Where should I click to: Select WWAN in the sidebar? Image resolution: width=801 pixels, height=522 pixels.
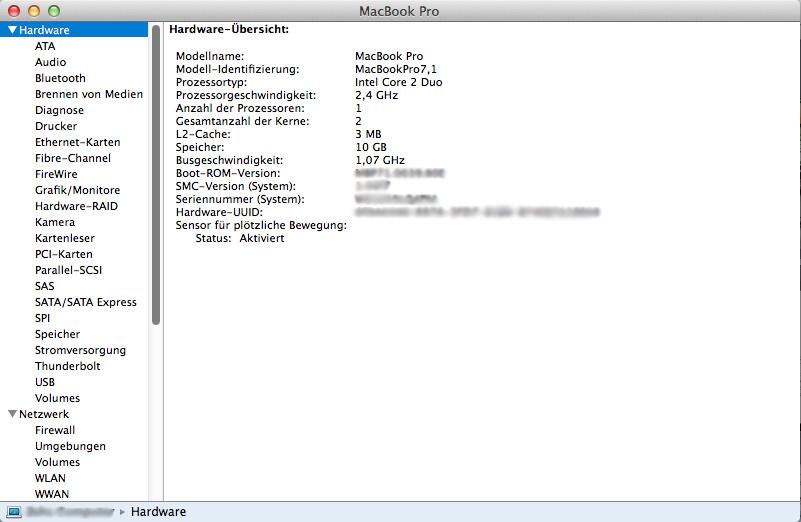[x=52, y=494]
